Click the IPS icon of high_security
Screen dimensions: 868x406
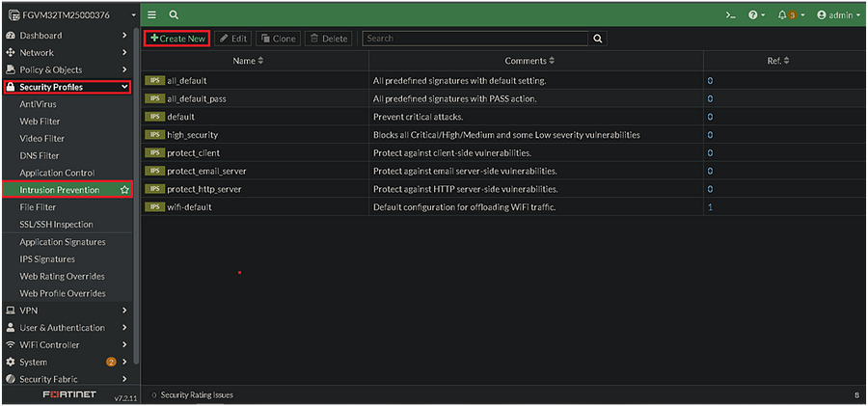[x=154, y=135]
